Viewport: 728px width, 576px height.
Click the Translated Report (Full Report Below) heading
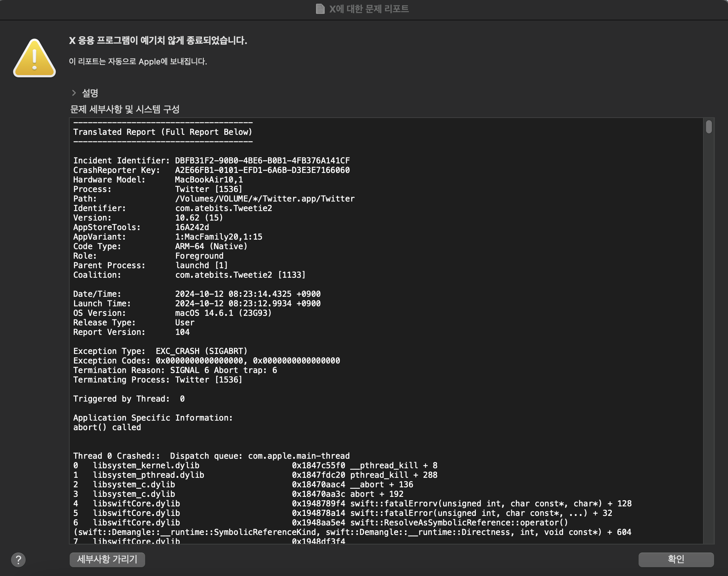coord(163,132)
